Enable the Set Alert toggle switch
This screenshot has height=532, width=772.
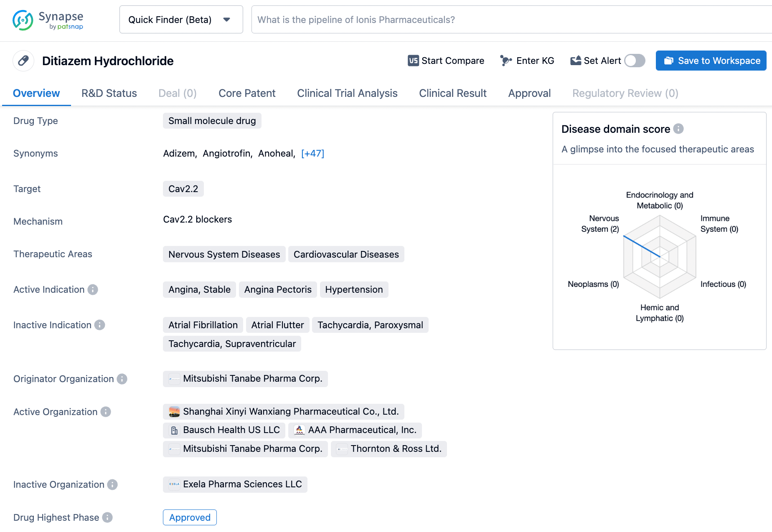point(635,61)
